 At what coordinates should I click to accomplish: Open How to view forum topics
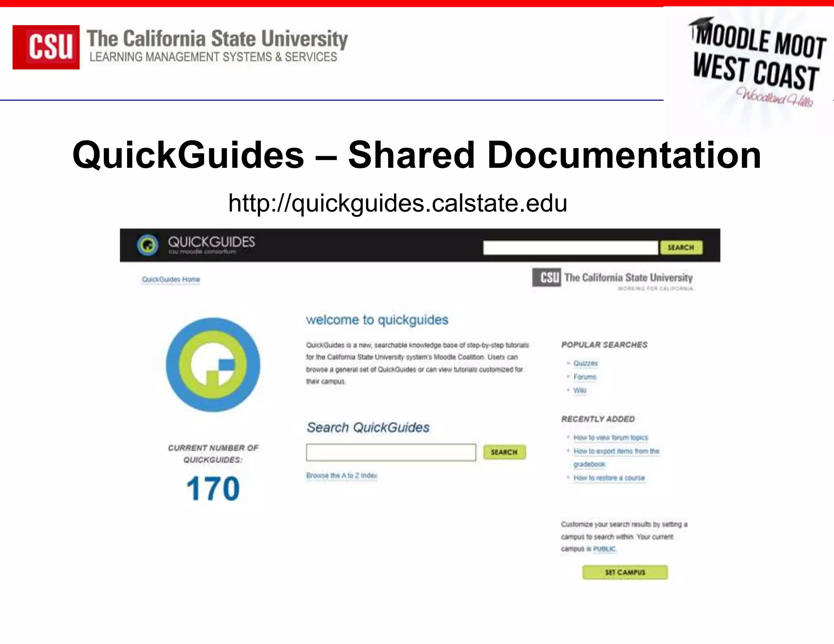(x=611, y=438)
